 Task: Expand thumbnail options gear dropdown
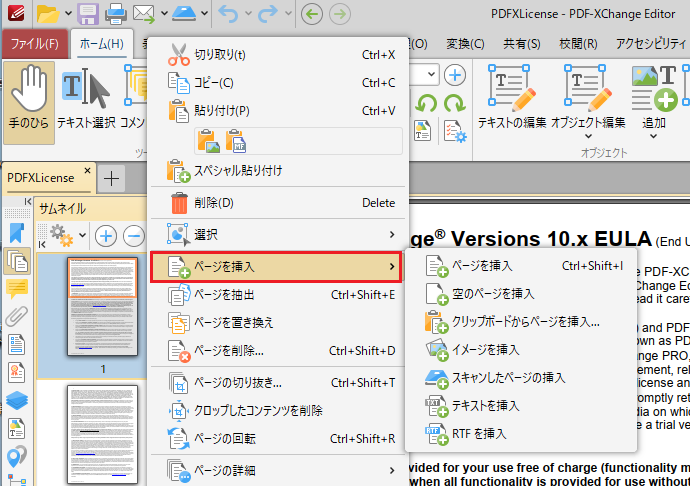pyautogui.click(x=82, y=236)
